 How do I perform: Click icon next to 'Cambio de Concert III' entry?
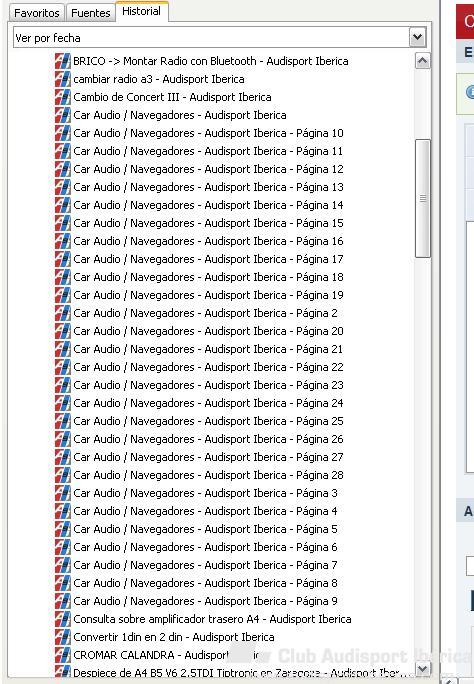62,97
